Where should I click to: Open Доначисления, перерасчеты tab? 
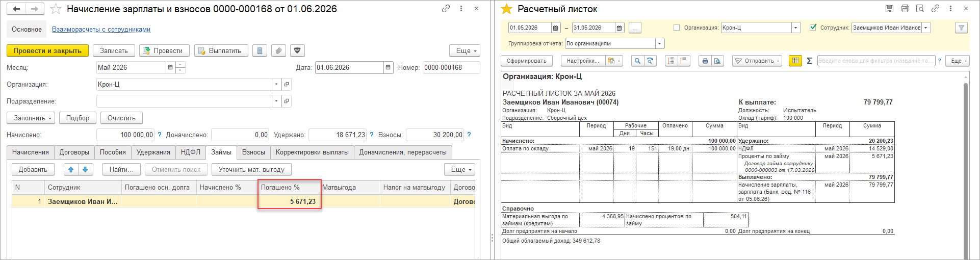coord(403,152)
